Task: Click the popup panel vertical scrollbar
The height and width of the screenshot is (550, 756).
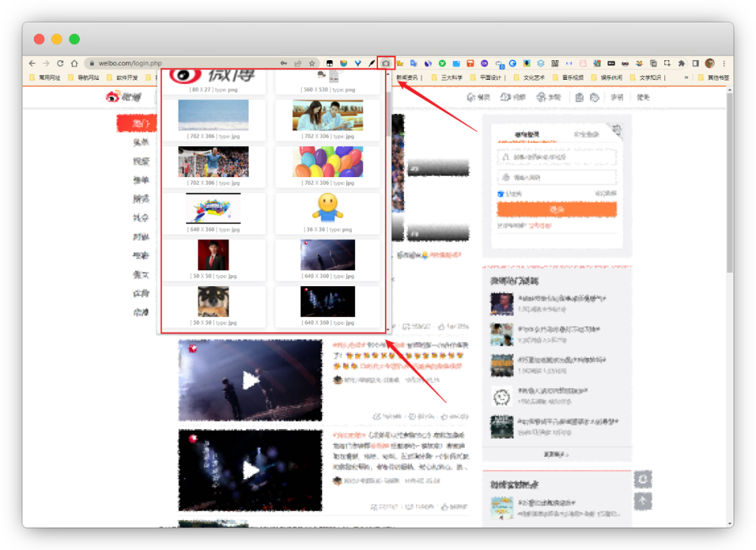Action: tap(388, 113)
